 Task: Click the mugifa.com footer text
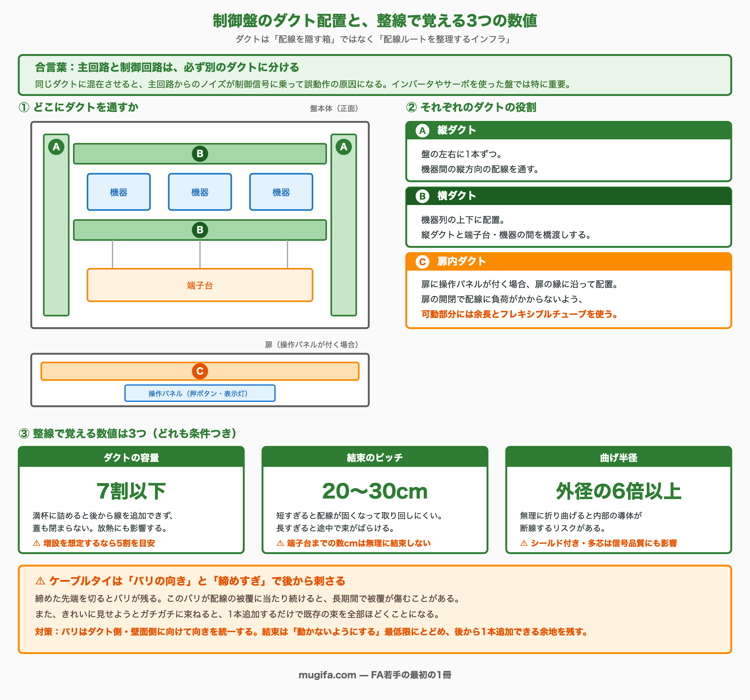coord(375,675)
